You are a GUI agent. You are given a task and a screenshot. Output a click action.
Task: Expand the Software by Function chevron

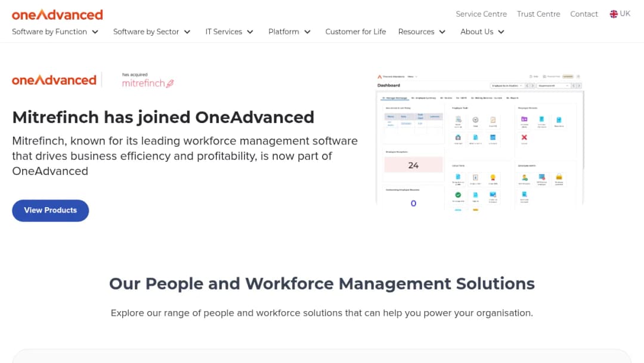click(95, 32)
